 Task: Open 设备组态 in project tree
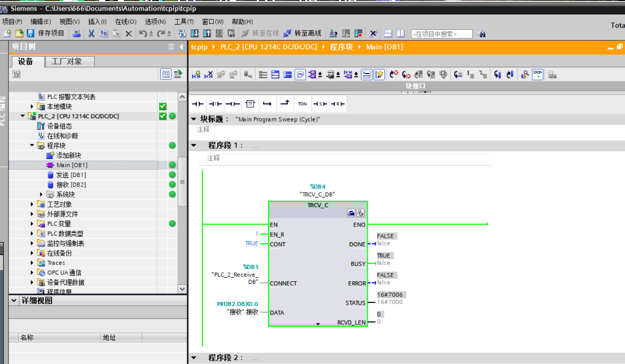[x=59, y=126]
